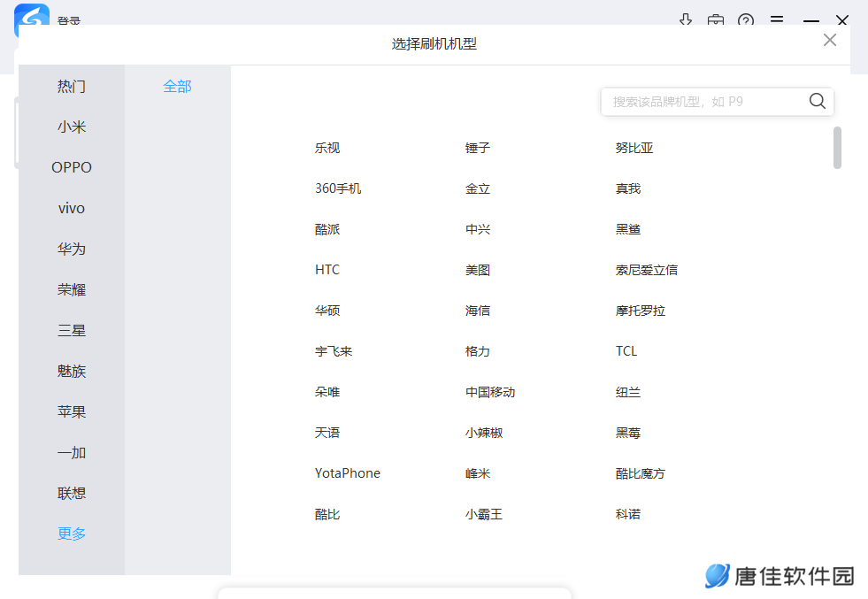Open the 酷比 brand
This screenshot has width=868, height=599.
pos(327,514)
